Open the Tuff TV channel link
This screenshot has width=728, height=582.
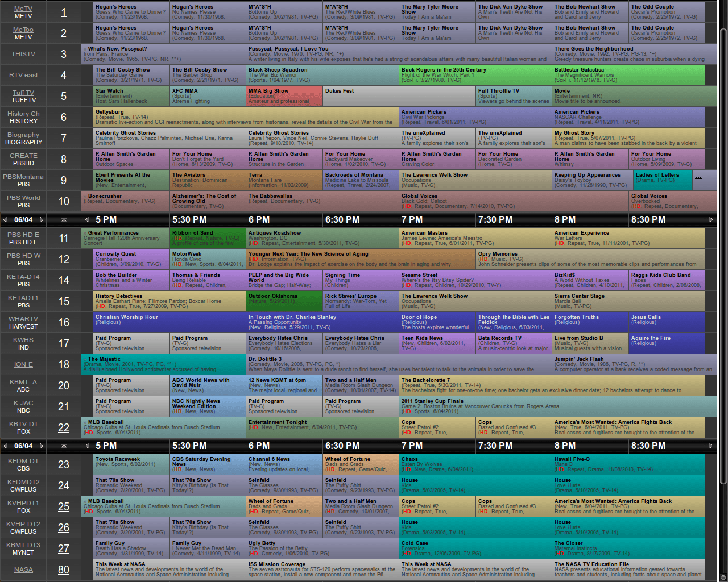(x=23, y=93)
